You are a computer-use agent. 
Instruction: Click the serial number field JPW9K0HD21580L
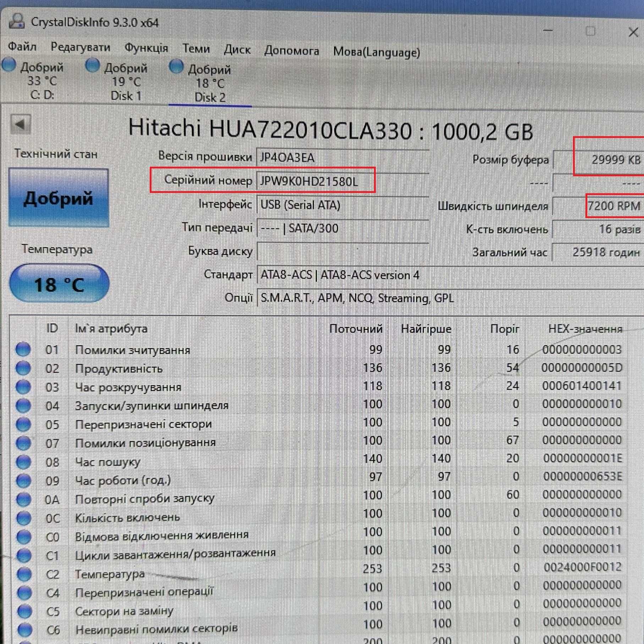tap(342, 181)
